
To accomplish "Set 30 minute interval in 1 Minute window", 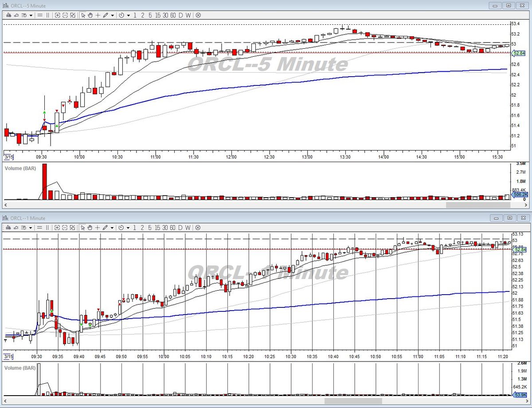I will 165,227.
